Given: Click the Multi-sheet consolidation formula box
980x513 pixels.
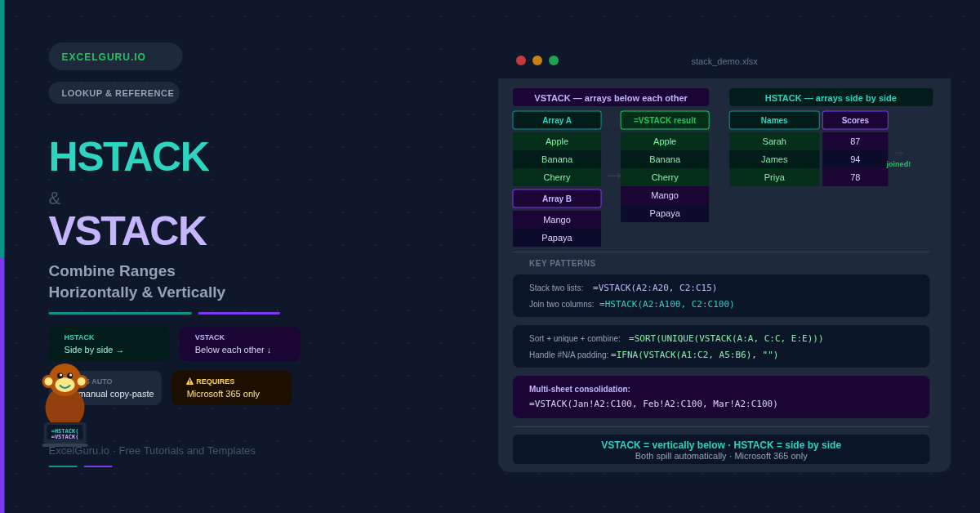Looking at the screenshot, I should [721, 397].
